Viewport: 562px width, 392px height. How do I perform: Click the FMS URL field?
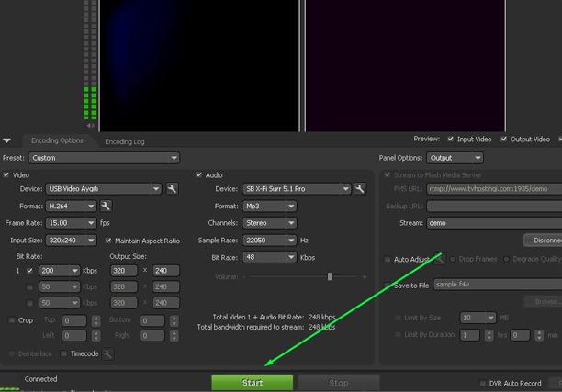(494, 189)
